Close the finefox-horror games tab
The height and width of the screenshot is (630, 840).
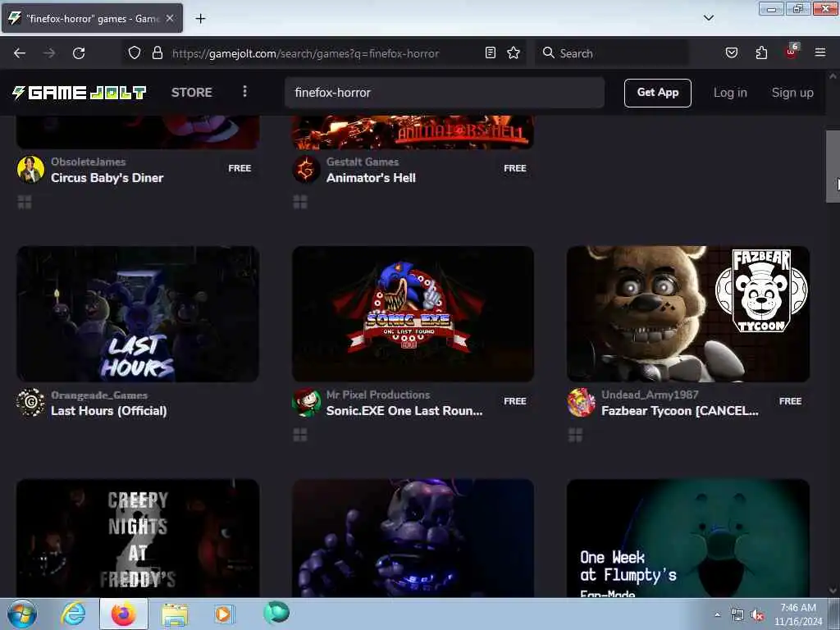tap(169, 18)
